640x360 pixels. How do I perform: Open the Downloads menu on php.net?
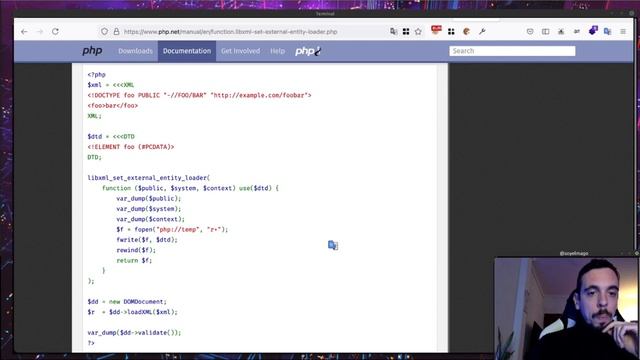tap(135, 51)
